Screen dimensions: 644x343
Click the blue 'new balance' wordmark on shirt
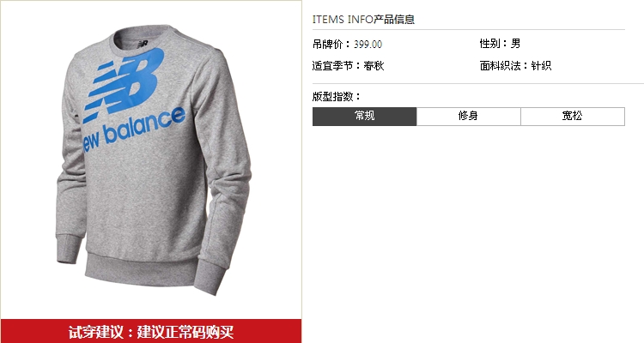(134, 129)
